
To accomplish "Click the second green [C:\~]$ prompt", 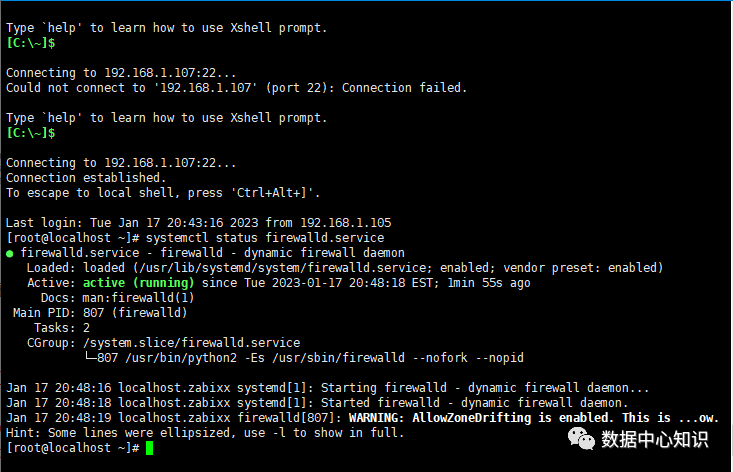I will 31,133.
